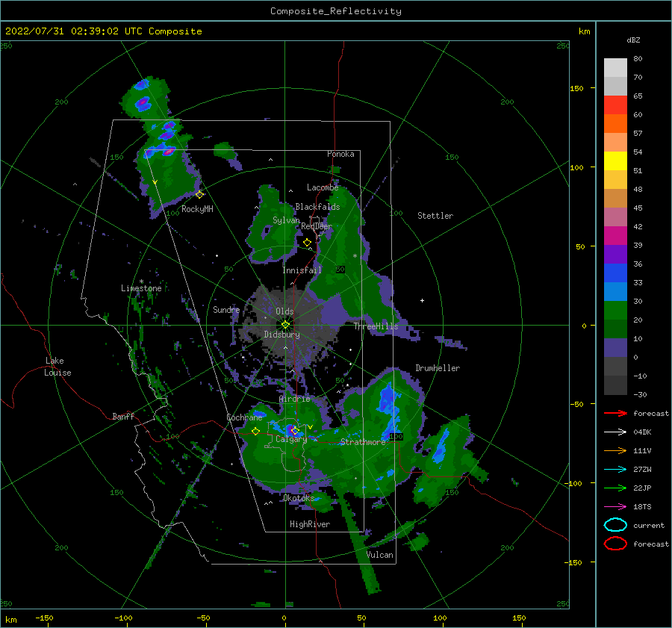Select the yellow 54–51 dBZ swatch
672x628 pixels.
tap(615, 161)
